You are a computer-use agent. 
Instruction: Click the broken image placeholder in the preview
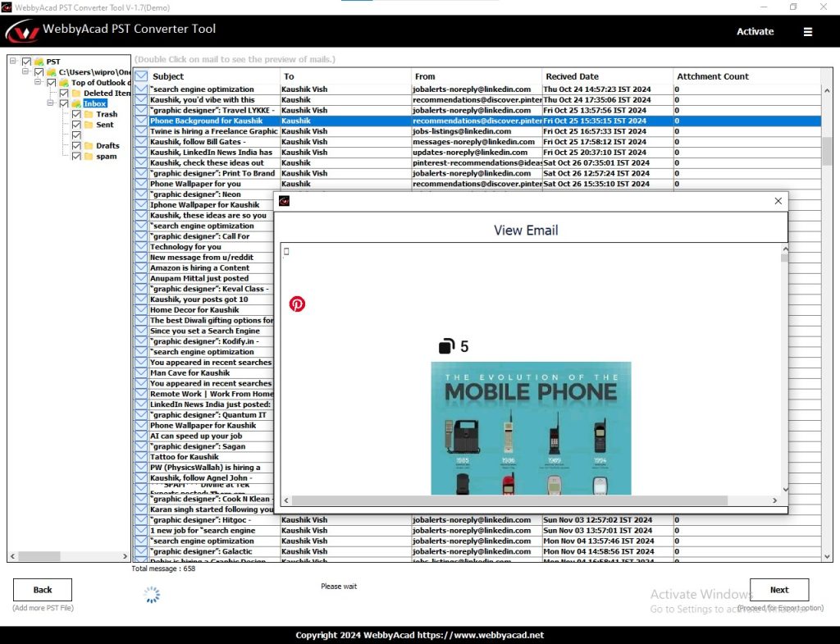point(286,251)
